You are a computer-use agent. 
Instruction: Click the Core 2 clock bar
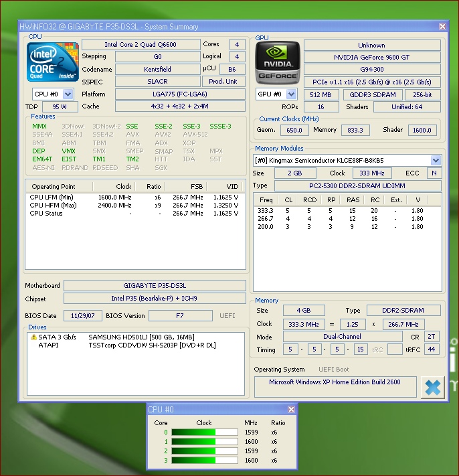(x=205, y=451)
